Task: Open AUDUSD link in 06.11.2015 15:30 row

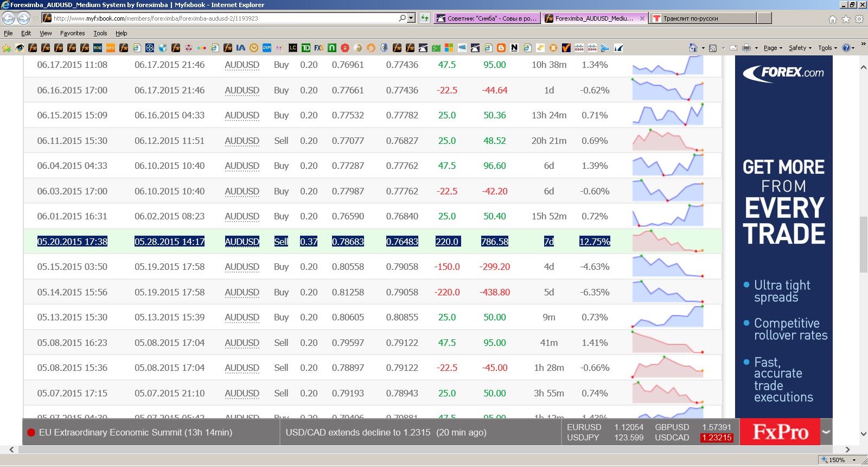Action: point(242,141)
